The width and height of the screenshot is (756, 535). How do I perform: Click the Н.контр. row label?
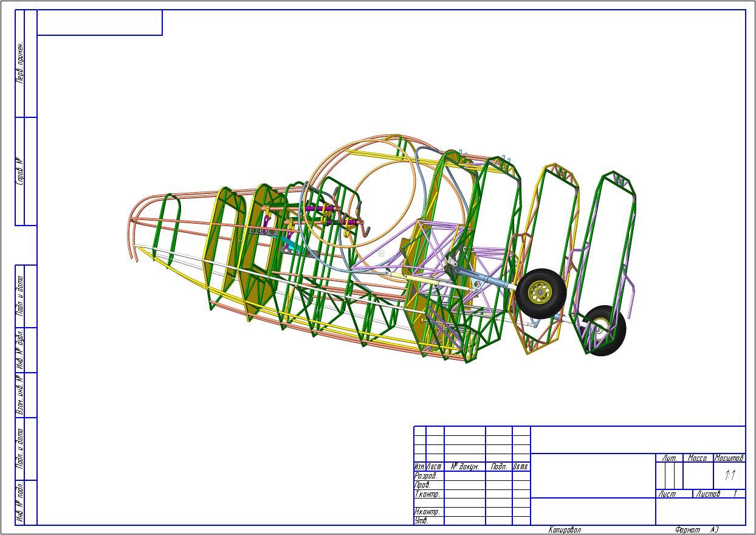click(x=427, y=512)
